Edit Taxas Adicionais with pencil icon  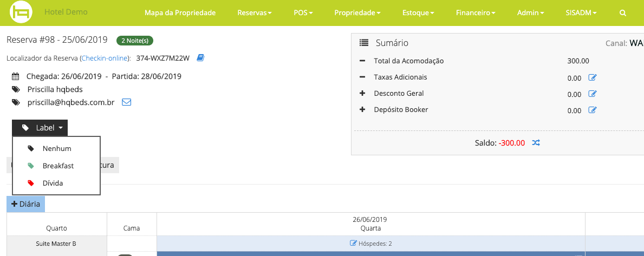pos(593,77)
